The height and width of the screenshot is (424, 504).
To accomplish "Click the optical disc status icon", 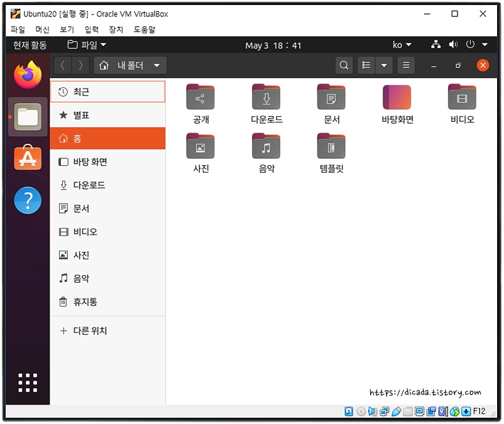I will tap(361, 411).
